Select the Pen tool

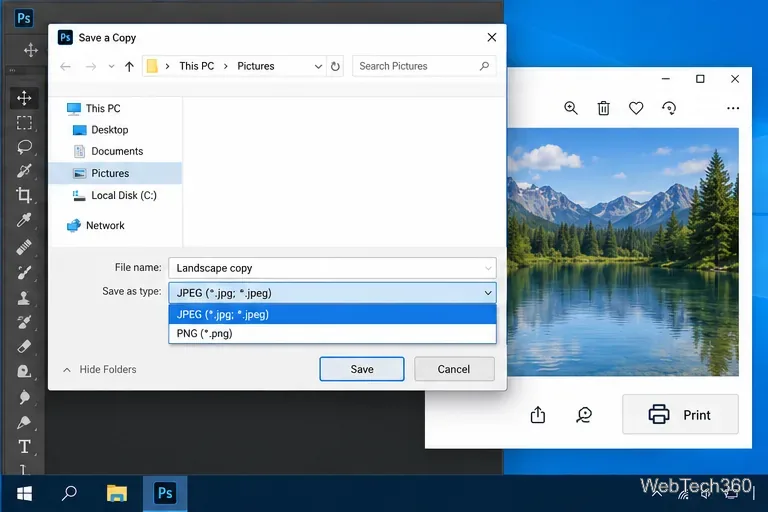tap(24, 422)
